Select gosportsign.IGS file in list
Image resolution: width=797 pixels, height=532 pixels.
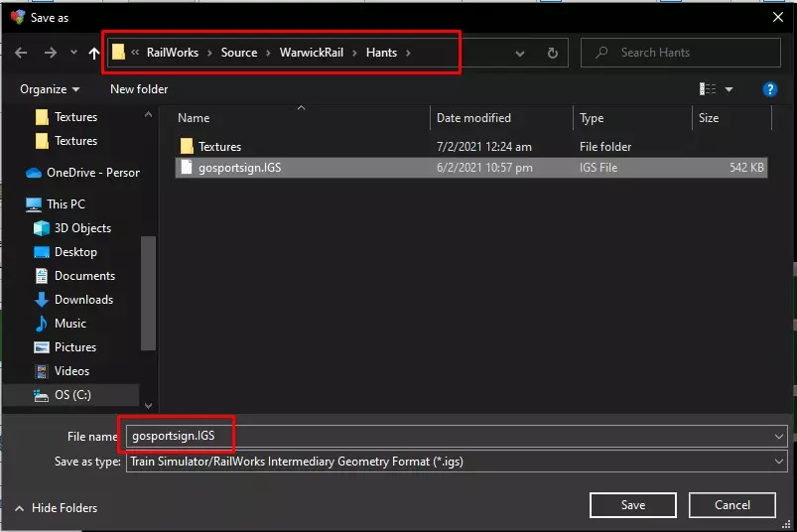point(471,168)
